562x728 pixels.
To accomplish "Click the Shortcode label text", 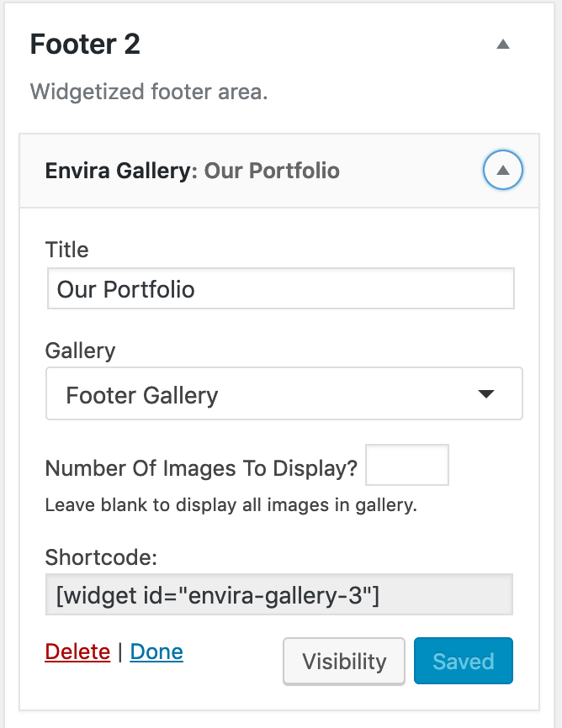I will pyautogui.click(x=101, y=557).
